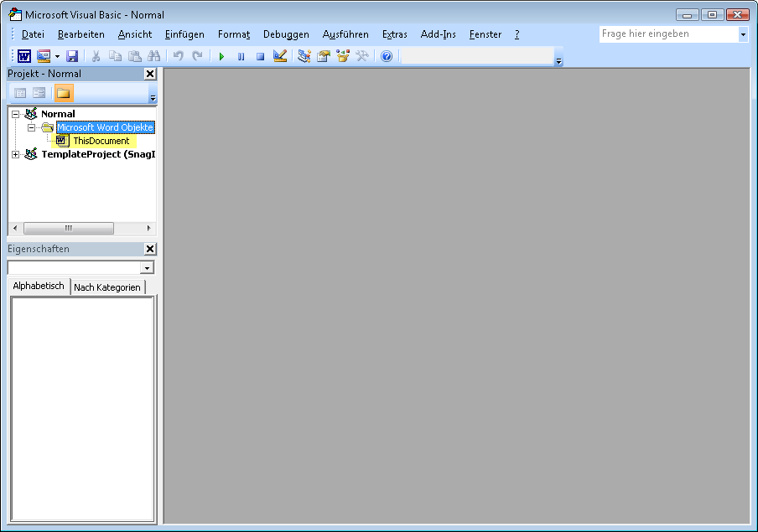Open the Properties Window toolbar icon

[x=324, y=56]
